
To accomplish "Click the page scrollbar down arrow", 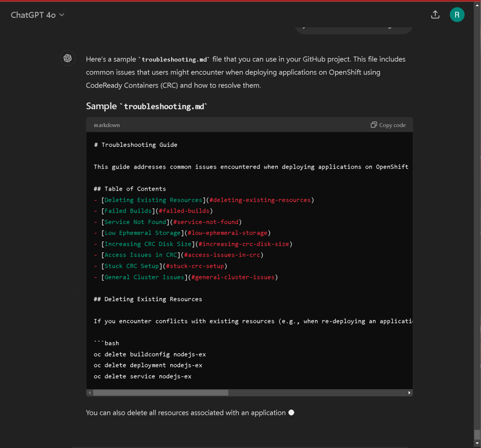I will coord(477,443).
